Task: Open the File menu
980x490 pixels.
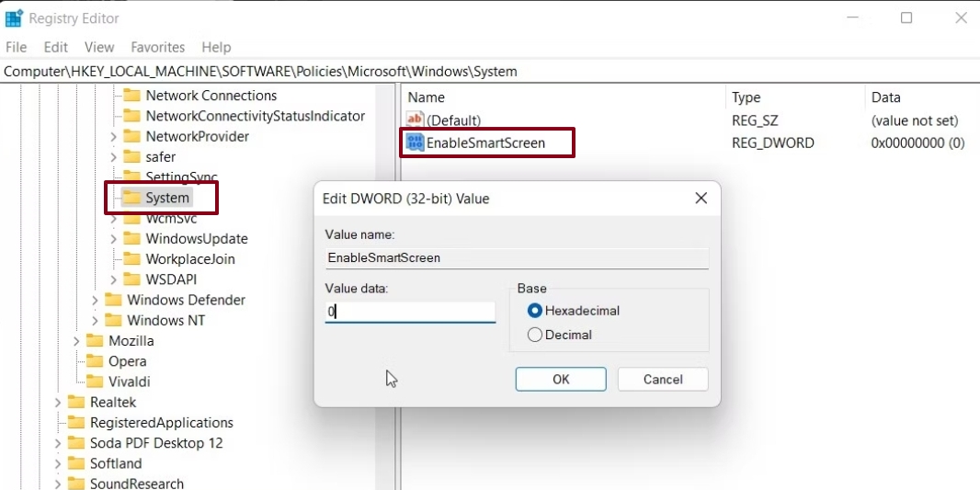Action: coord(17,47)
